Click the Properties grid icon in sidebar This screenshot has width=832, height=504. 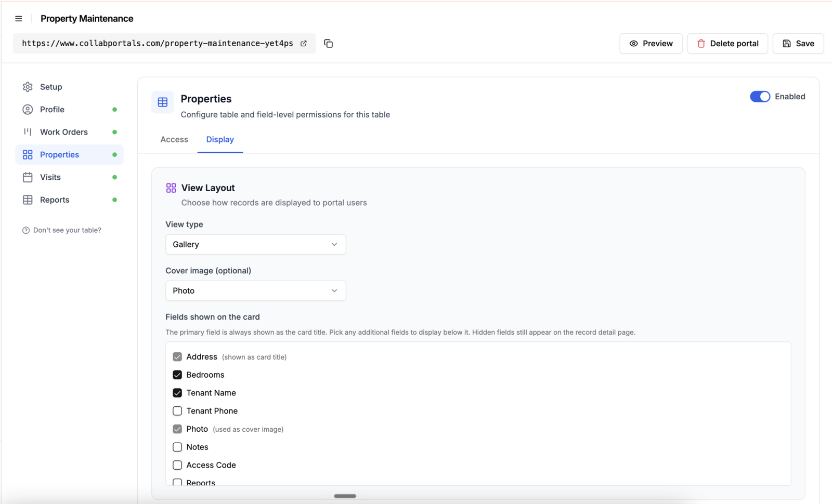(x=28, y=155)
